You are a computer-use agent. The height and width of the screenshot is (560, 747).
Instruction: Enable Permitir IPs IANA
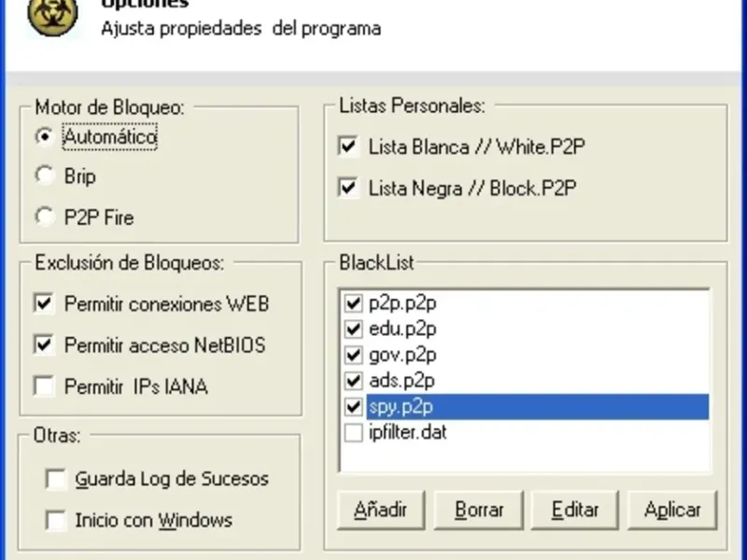click(x=43, y=385)
